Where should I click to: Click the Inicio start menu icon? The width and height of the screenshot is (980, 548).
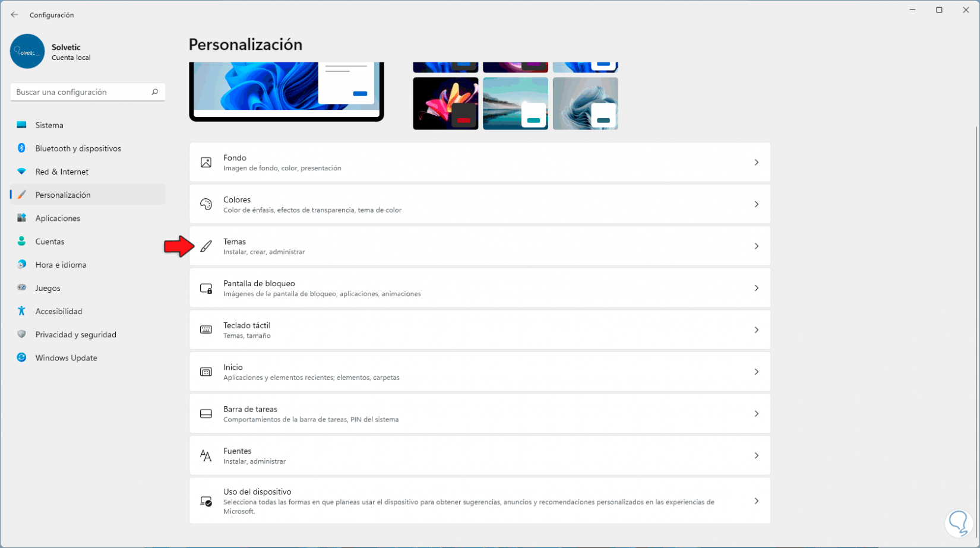pos(206,372)
